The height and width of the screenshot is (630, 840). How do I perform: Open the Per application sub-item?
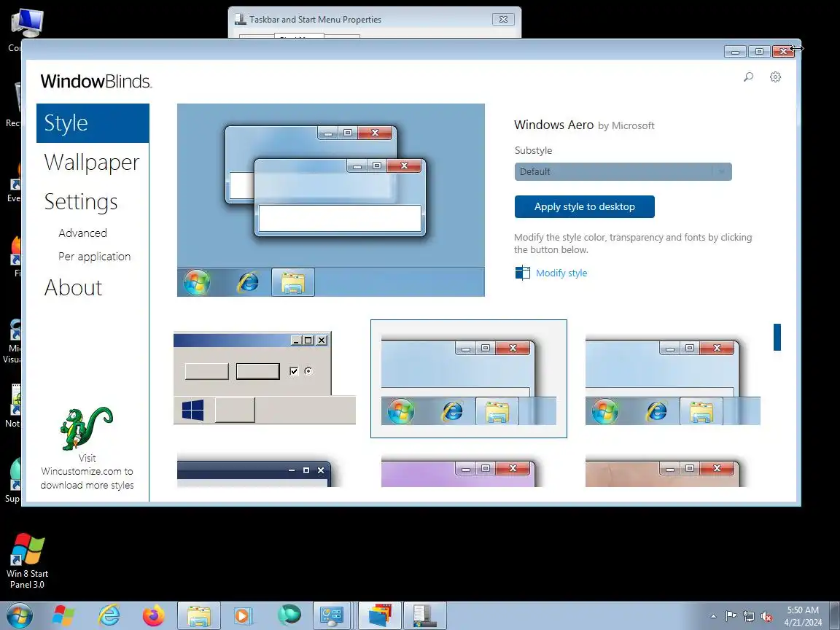click(94, 257)
